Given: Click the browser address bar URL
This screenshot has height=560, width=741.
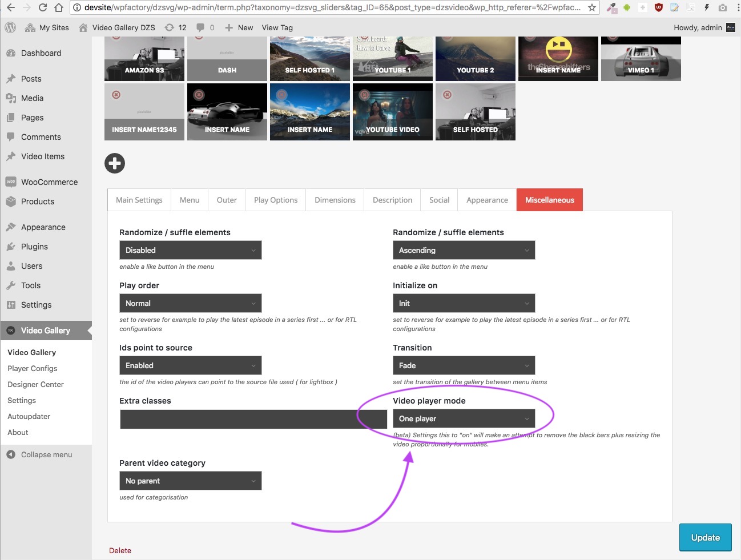Looking at the screenshot, I should pos(333,7).
